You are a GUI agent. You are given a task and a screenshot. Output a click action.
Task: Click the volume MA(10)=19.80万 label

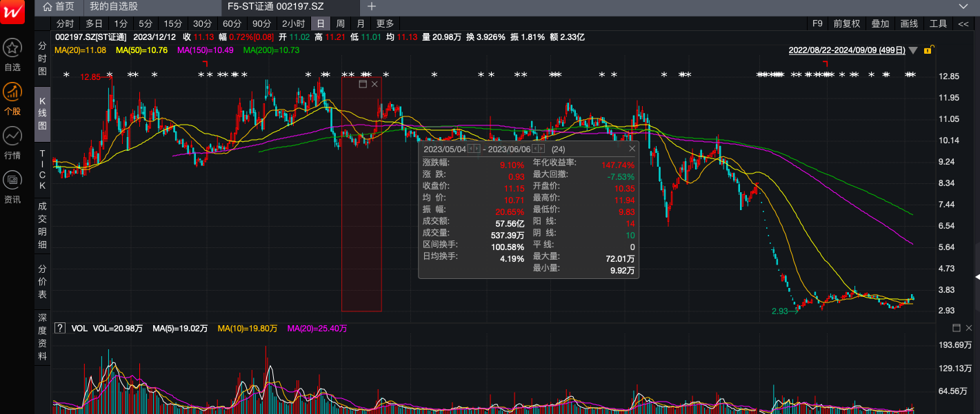click(248, 329)
